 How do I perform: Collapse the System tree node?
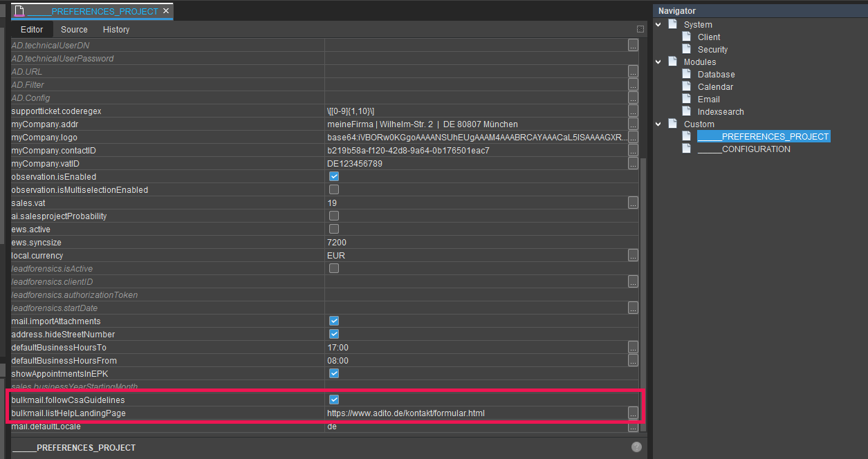658,24
